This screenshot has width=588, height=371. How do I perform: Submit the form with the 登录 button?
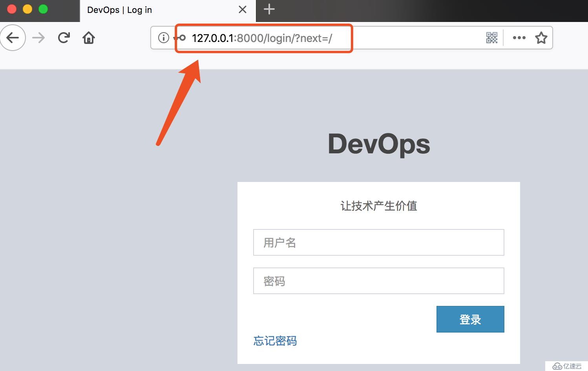[470, 319]
